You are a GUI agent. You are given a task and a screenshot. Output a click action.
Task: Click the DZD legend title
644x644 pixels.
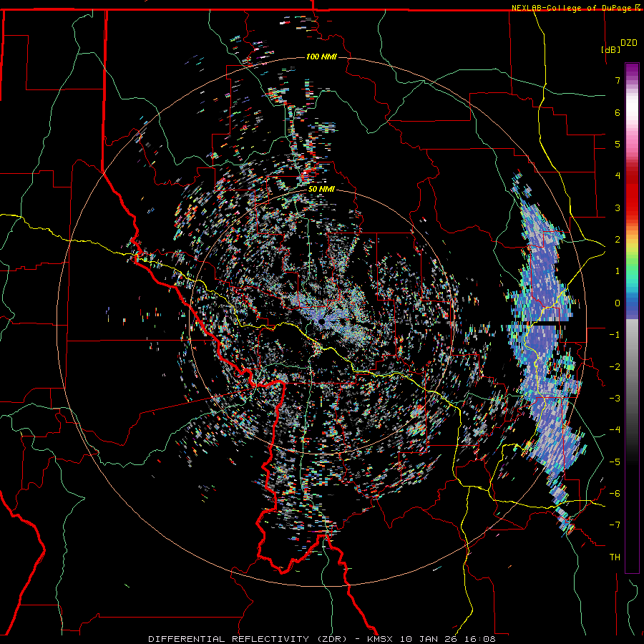628,43
